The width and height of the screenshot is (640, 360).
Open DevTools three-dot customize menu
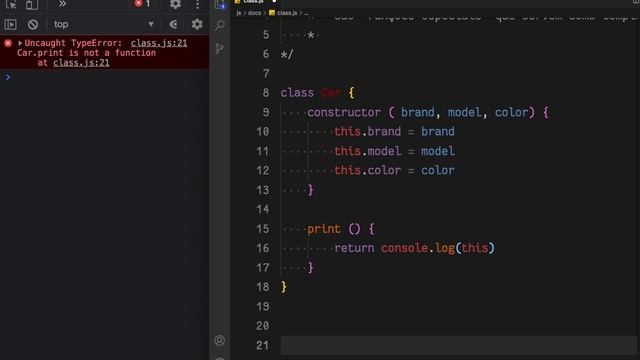(x=198, y=4)
